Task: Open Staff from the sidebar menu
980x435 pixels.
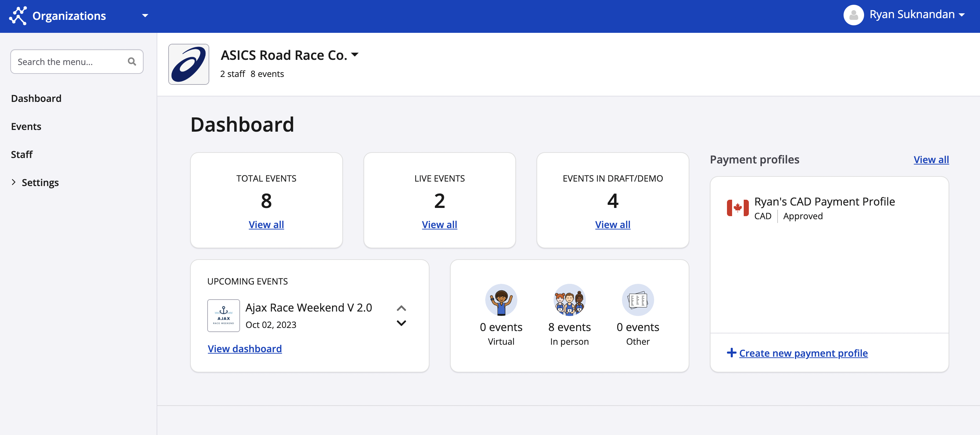Action: [x=22, y=154]
